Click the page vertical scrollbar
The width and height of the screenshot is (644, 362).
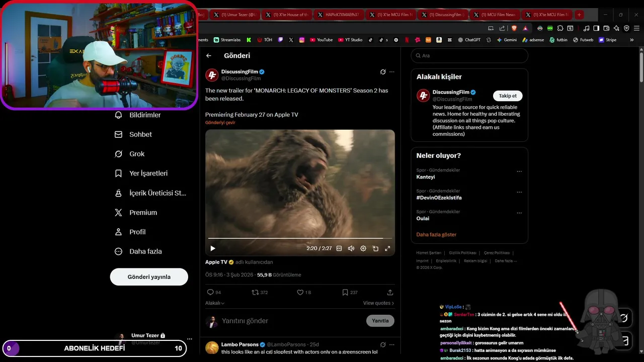641,66
